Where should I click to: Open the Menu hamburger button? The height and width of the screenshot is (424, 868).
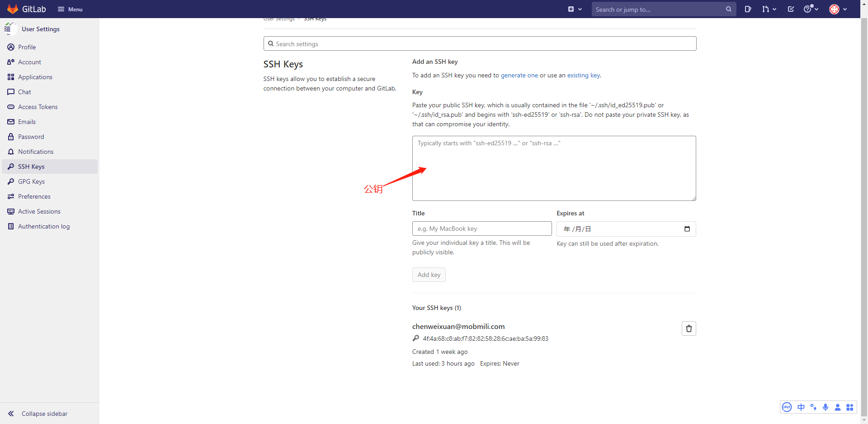tap(70, 9)
